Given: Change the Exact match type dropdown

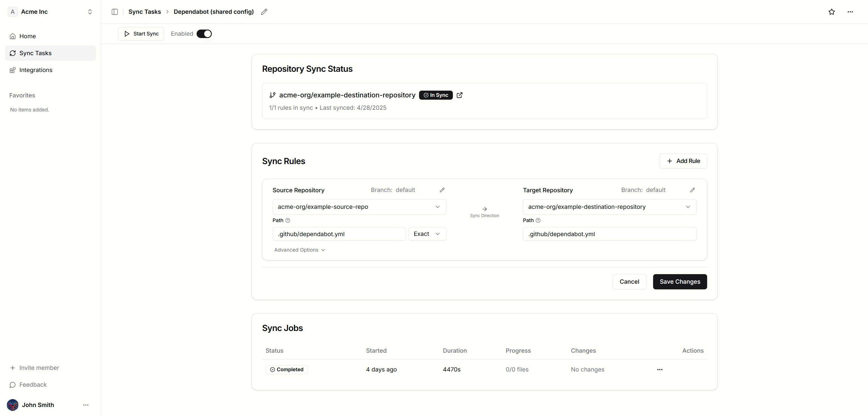Looking at the screenshot, I should point(427,234).
